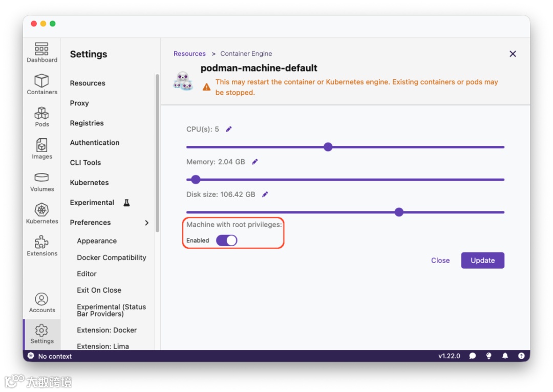553x392 pixels.
Task: Open feedback chat bubble in status bar
Action: pyautogui.click(x=473, y=356)
